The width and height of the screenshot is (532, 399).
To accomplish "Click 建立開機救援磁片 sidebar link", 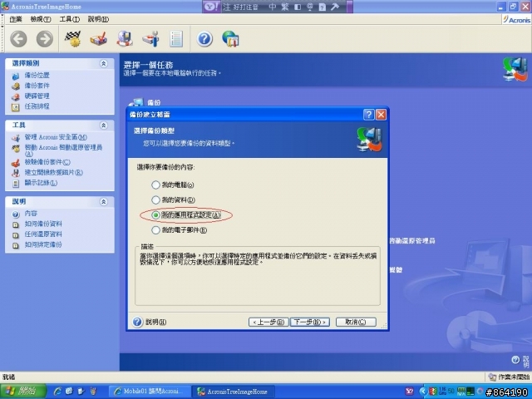I will 53,172.
